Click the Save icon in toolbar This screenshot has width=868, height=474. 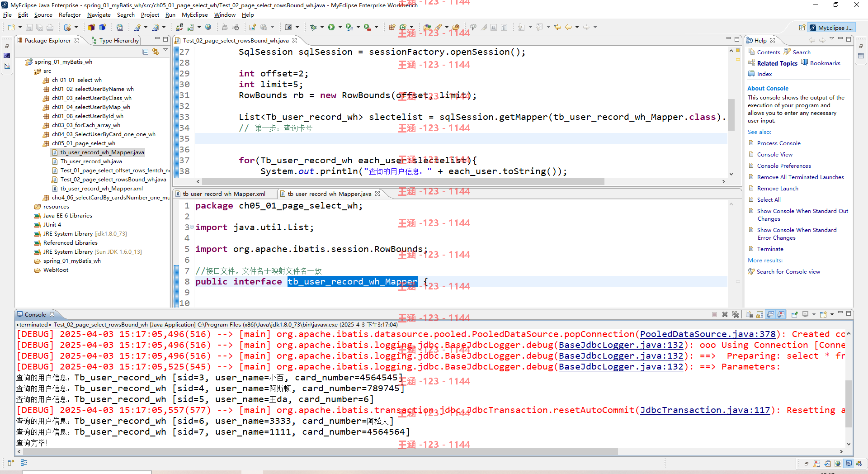[x=29, y=27]
